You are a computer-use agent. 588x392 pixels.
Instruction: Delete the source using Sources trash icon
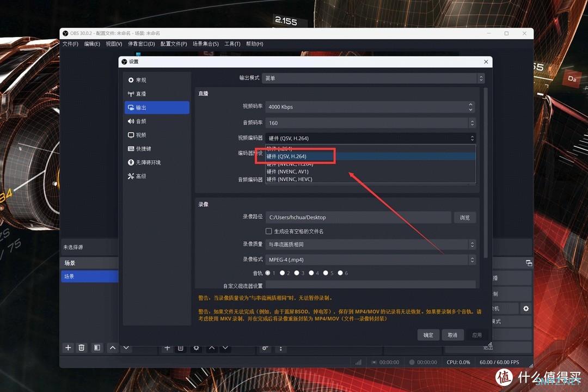tap(181, 348)
